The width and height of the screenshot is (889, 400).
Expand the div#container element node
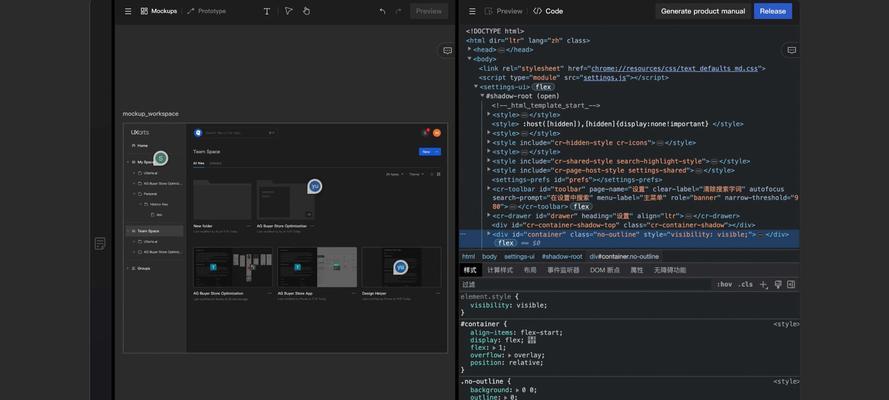coord(489,233)
